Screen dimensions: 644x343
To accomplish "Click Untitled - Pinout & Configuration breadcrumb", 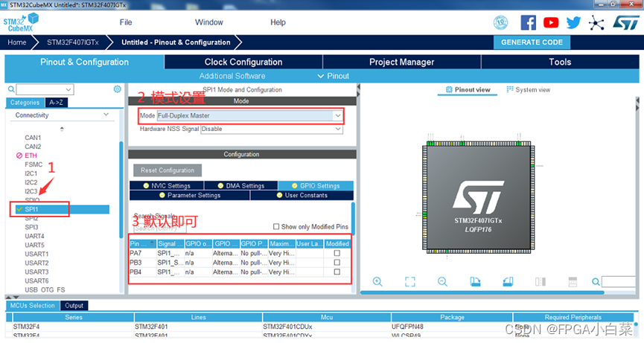I will pyautogui.click(x=176, y=42).
